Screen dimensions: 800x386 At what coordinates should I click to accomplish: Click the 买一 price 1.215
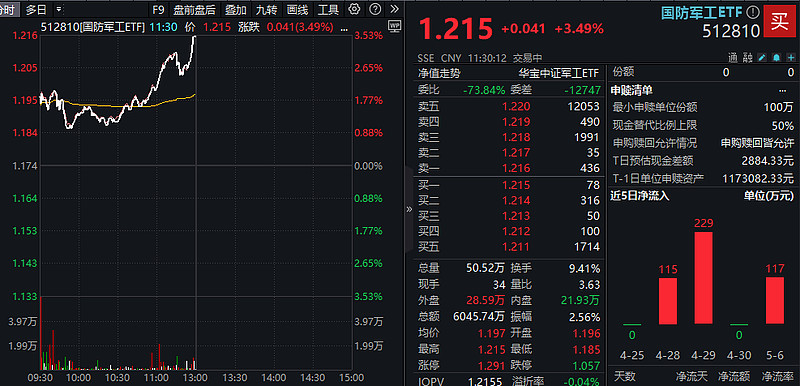coord(516,185)
